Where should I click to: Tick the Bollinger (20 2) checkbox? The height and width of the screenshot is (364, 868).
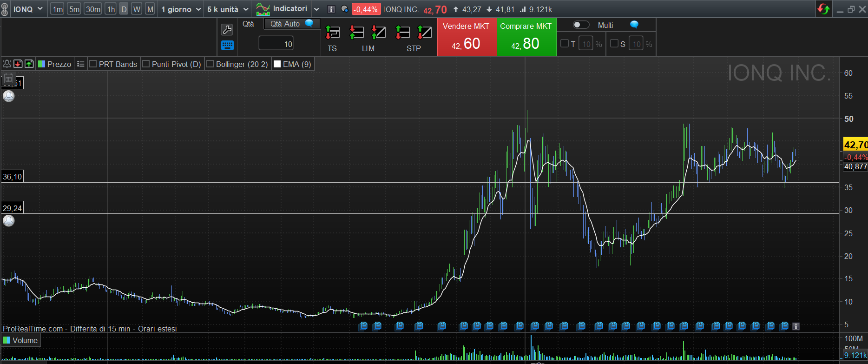[210, 64]
